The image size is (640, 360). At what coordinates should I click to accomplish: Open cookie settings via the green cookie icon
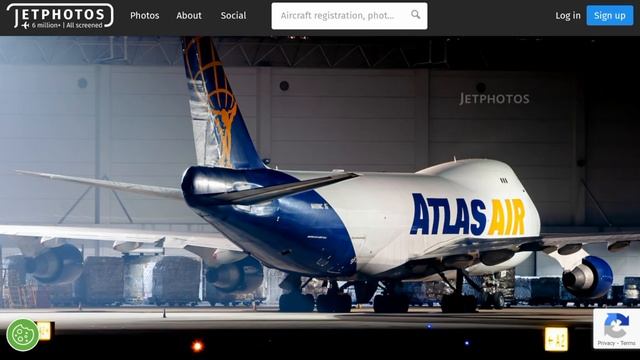[x=23, y=335]
